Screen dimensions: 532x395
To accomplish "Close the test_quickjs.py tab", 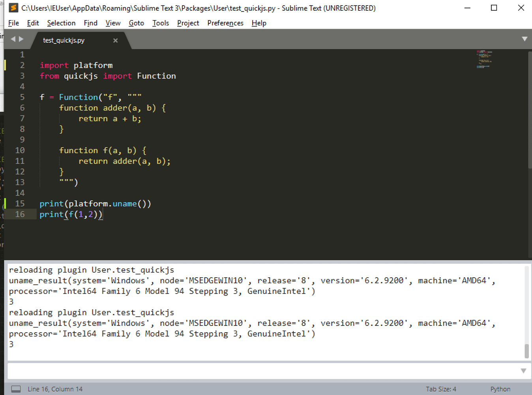I will tap(115, 40).
